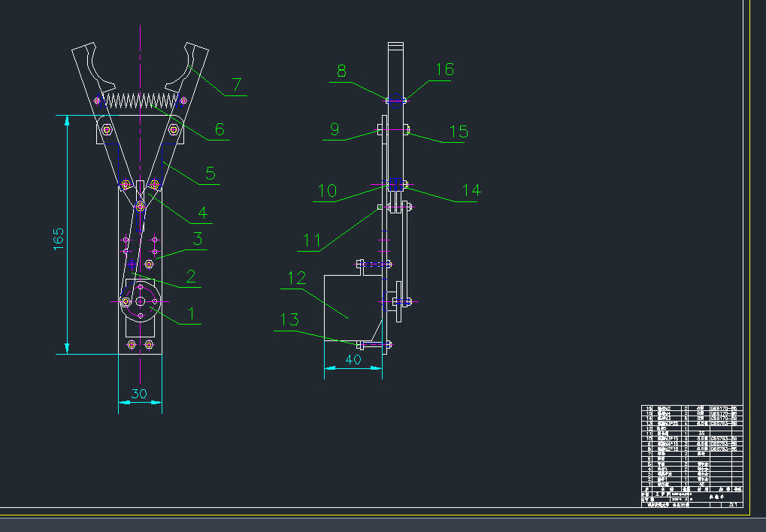766x532 pixels.
Task: Click the 30 width dimension text
Action: pos(139,394)
